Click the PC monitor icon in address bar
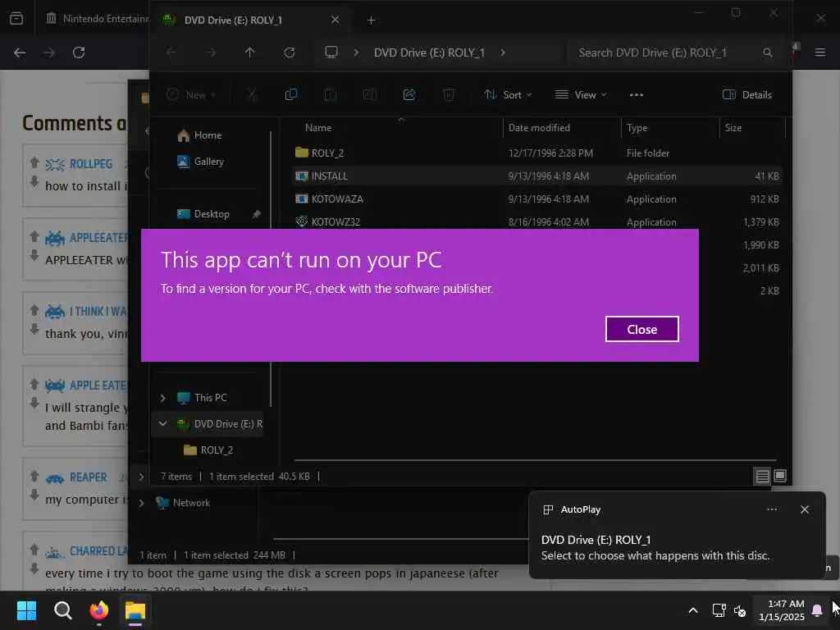This screenshot has height=630, width=840. tap(331, 52)
